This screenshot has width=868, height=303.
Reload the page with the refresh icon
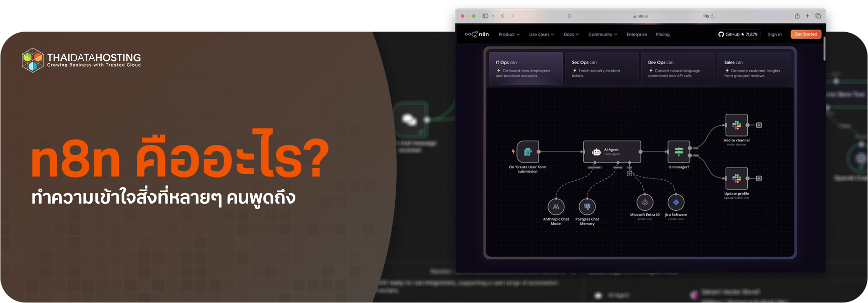click(x=712, y=16)
